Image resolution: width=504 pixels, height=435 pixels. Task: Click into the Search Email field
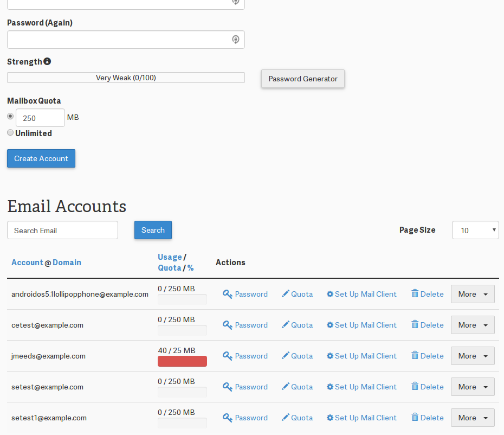(62, 230)
